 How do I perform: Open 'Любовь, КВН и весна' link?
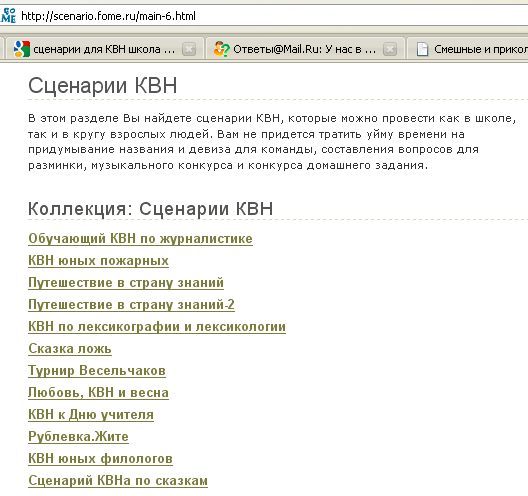(98, 393)
